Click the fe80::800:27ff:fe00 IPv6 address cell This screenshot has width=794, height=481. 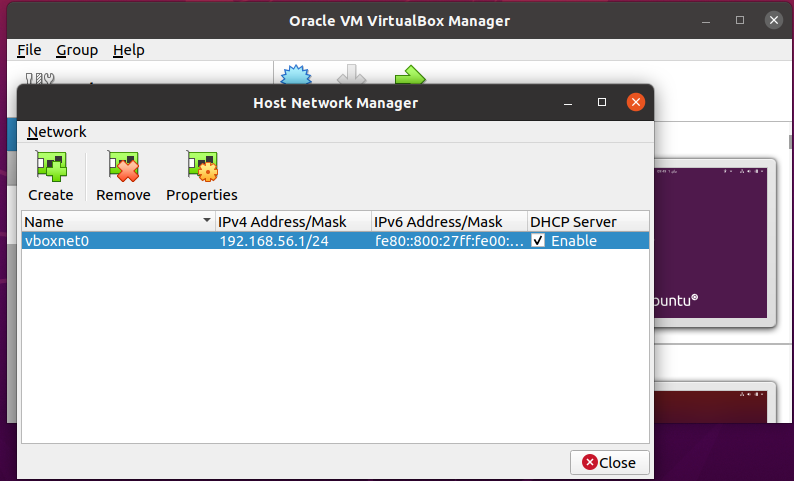click(x=449, y=240)
